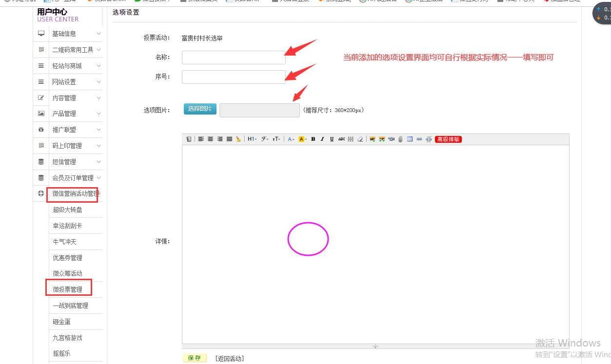Image resolution: width=611 pixels, height=364 pixels.
Task: Open the 超级大转盘 menu item
Action: click(68, 210)
